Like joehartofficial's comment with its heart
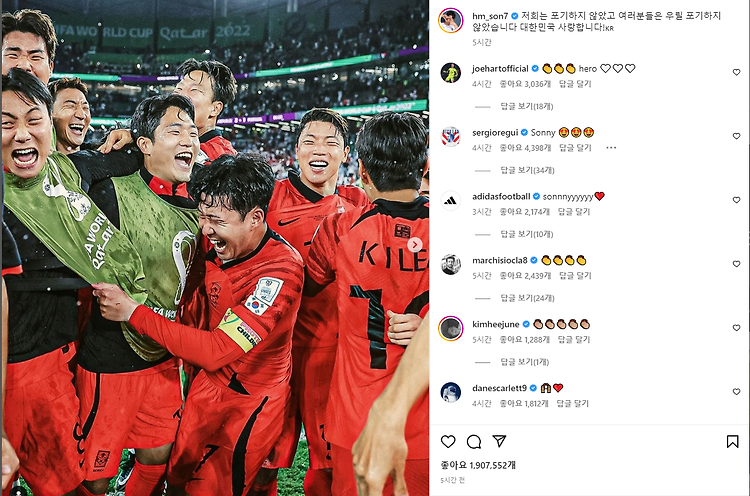 click(737, 72)
